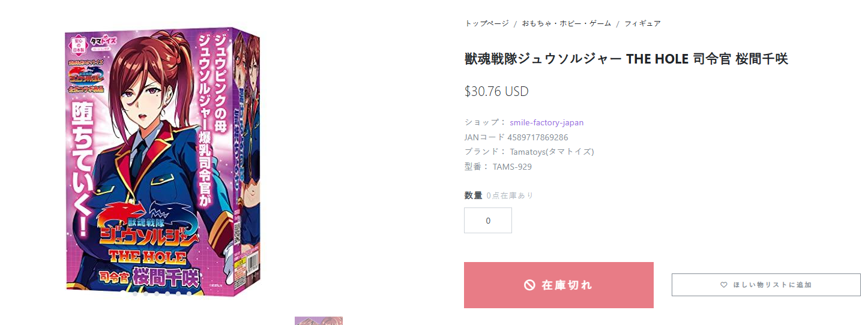Click the heart icon on wishlist button
Viewport: 868px width, 325px height.
click(x=724, y=285)
